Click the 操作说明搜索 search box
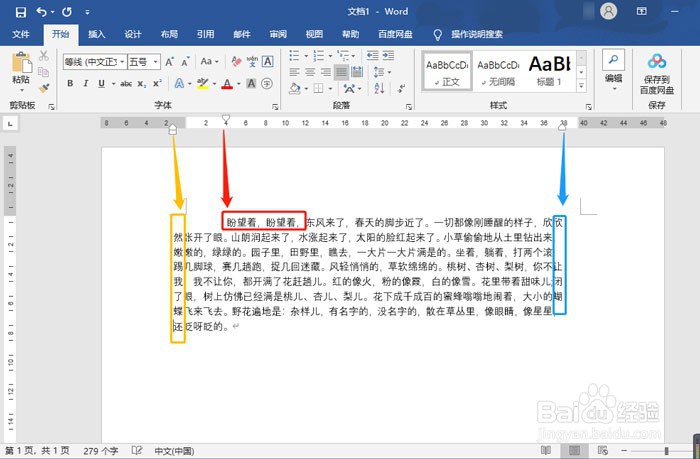 476,34
